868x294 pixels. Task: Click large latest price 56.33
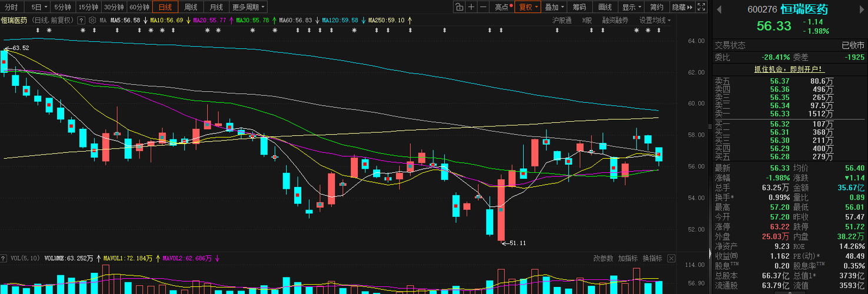tap(774, 26)
